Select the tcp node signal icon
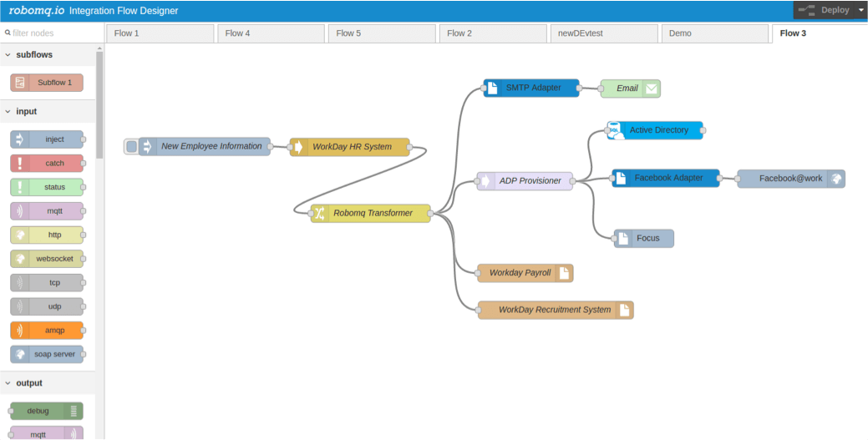868x440 pixels. (19, 282)
